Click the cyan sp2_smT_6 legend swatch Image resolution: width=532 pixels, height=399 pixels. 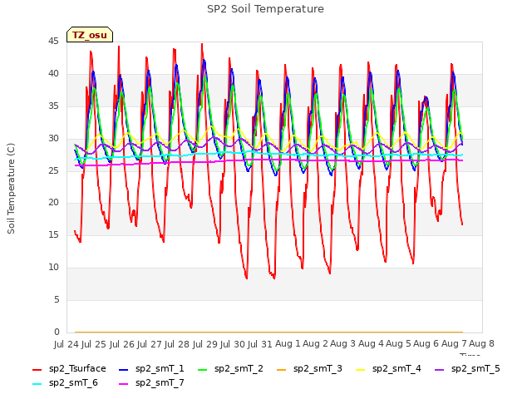[x=37, y=384]
